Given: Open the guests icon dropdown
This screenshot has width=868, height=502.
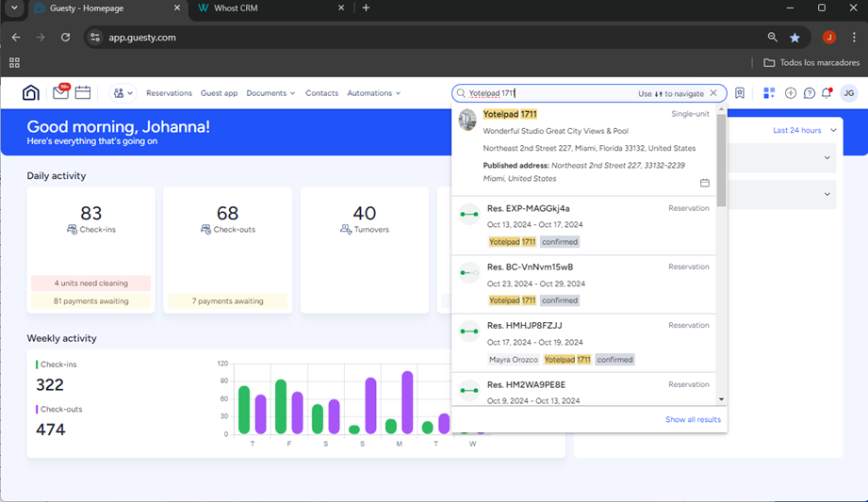Looking at the screenshot, I should tap(123, 93).
